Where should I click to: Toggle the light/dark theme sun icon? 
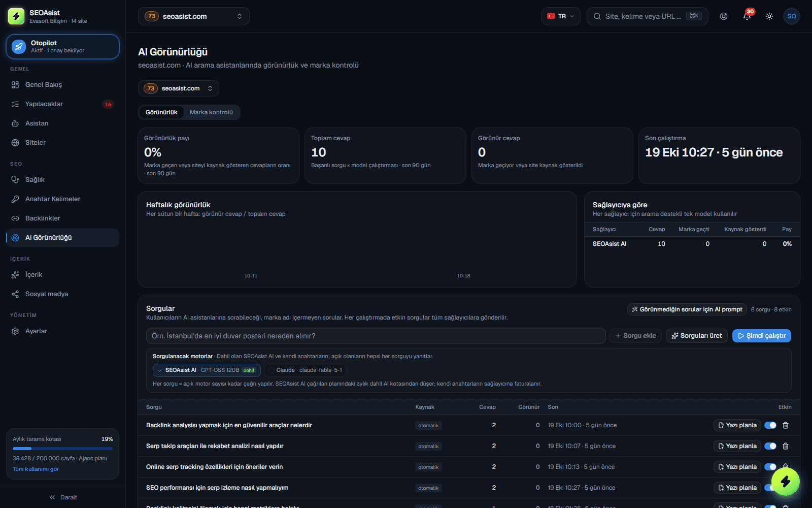(769, 16)
